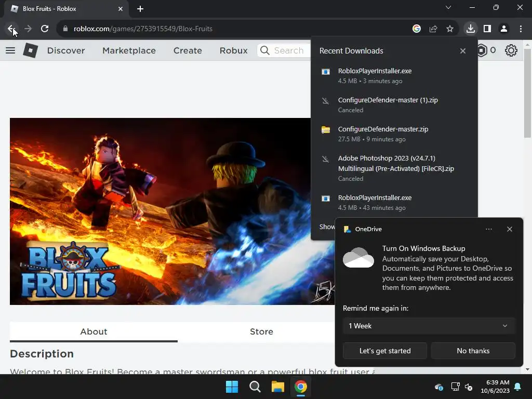Screen dimensions: 532x399
Task: Open the Windows Start menu
Action: click(232, 387)
